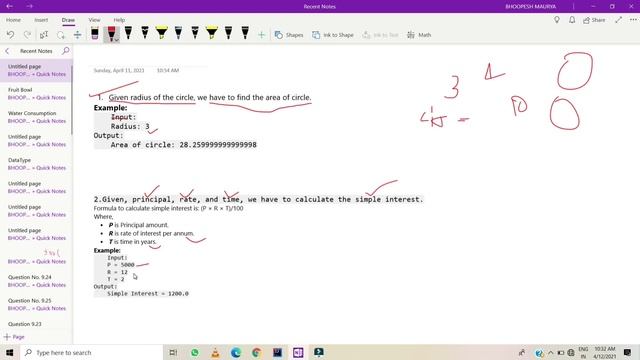This screenshot has height=360, width=640.
Task: Show hidden system tray icons
Action: (x=551, y=353)
